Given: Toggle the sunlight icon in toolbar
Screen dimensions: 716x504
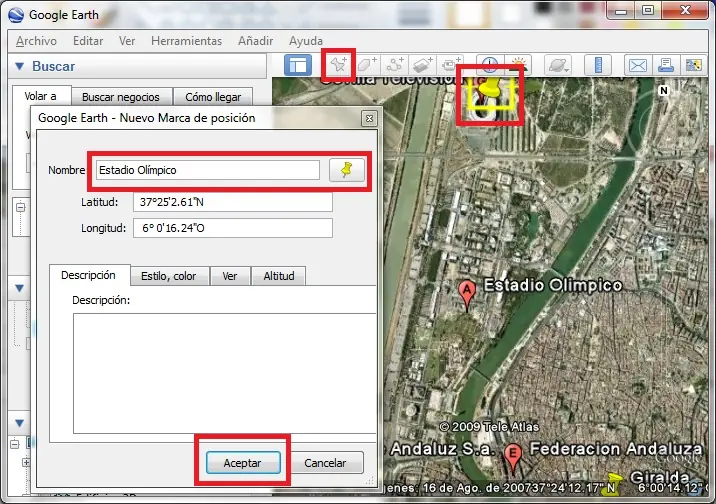Looking at the screenshot, I should pos(519,64).
